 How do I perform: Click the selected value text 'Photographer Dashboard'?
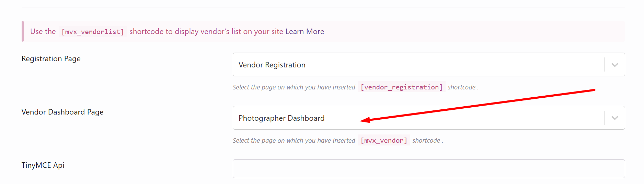point(281,118)
